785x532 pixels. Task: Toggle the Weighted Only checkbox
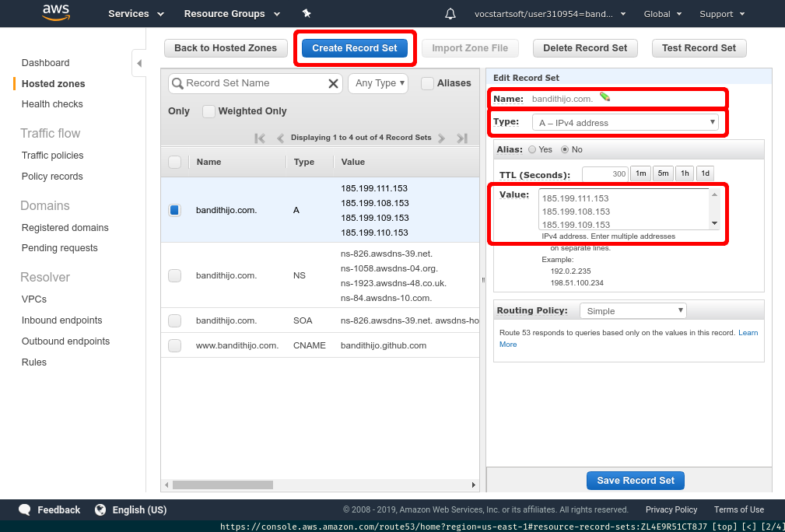point(209,111)
